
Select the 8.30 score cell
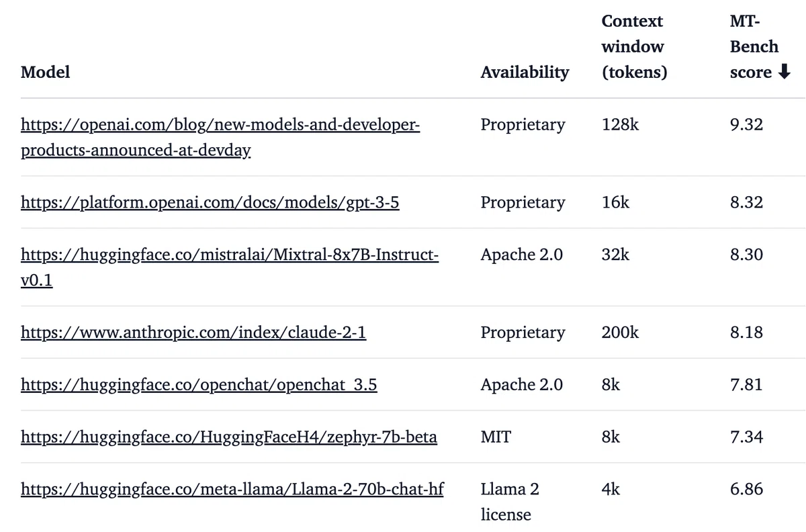746,254
